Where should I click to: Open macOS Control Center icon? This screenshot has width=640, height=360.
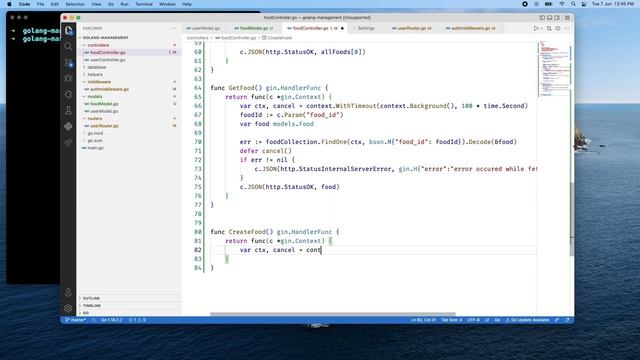[584, 4]
